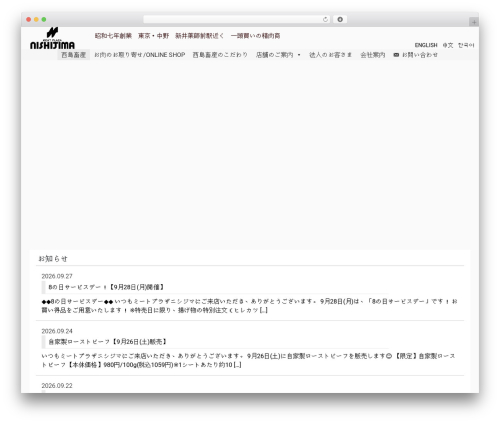Open the 自家製ローストビーフ news post title

coord(107,342)
